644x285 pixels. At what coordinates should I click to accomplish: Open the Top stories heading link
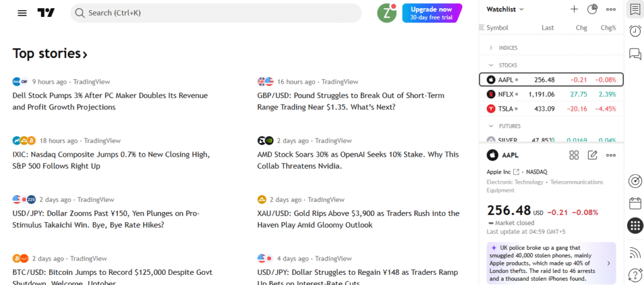point(50,53)
